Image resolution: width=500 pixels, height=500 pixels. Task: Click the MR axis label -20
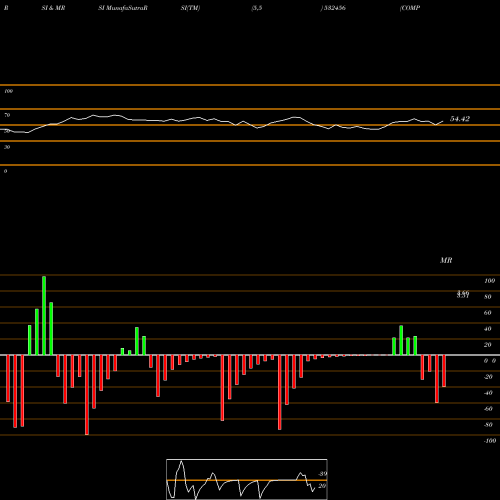[x=488, y=377]
